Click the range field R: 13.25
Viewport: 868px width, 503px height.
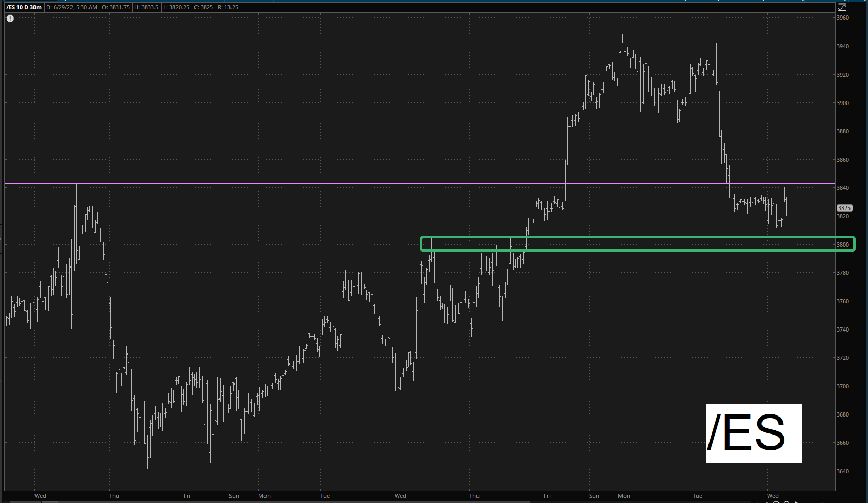(227, 7)
